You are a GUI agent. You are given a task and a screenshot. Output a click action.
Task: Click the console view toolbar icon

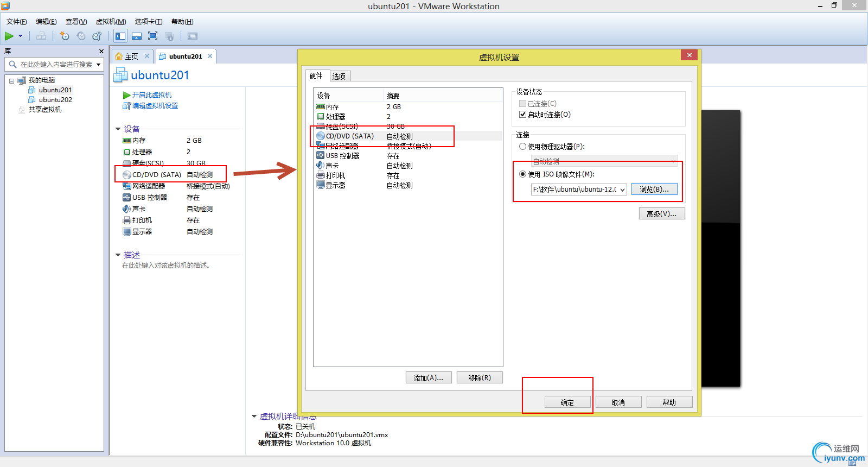(193, 36)
